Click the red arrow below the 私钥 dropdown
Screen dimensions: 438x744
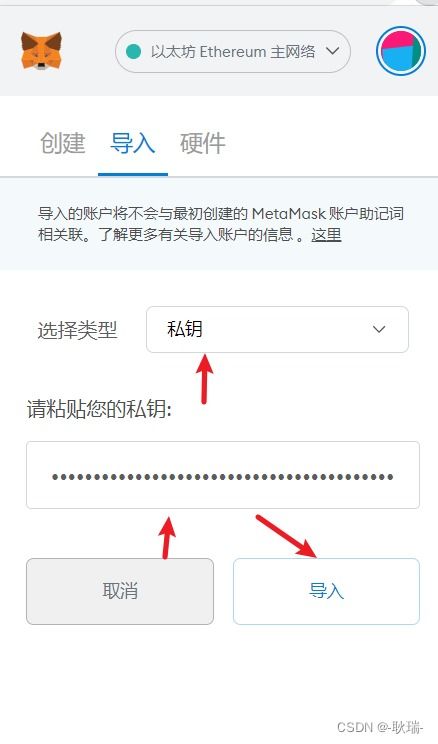pyautogui.click(x=204, y=379)
